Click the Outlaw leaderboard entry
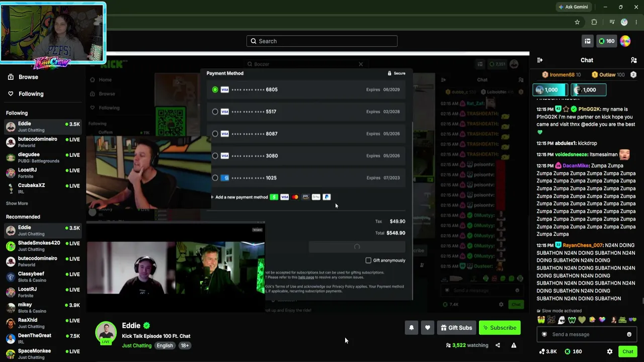This screenshot has width=644, height=362. click(608, 75)
